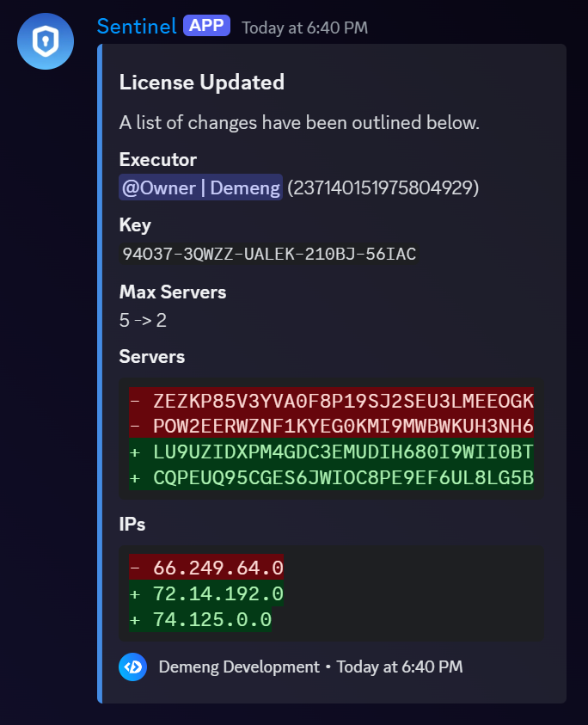Open the Sentinel username profile
The width and height of the screenshot is (588, 725).
click(x=137, y=26)
